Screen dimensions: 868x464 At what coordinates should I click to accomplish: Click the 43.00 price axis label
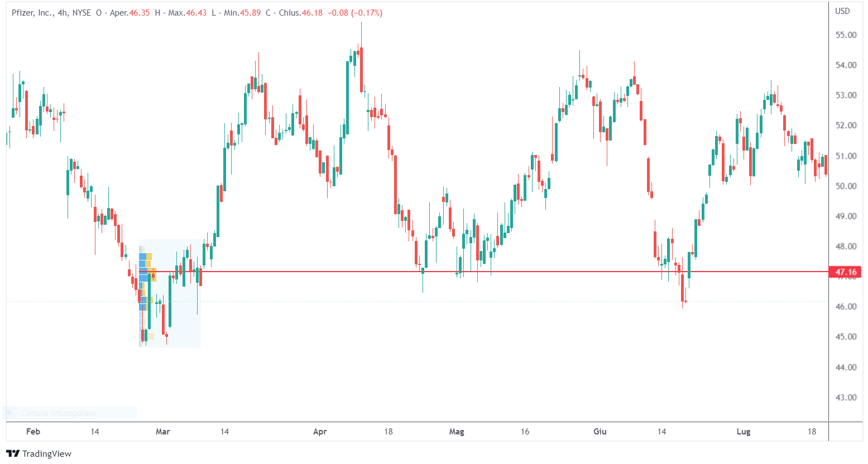click(x=846, y=398)
